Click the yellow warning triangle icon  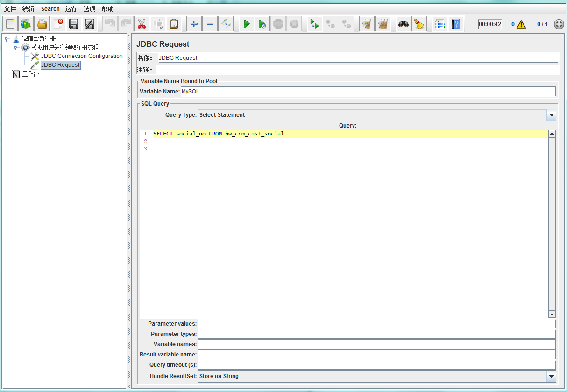click(x=521, y=24)
